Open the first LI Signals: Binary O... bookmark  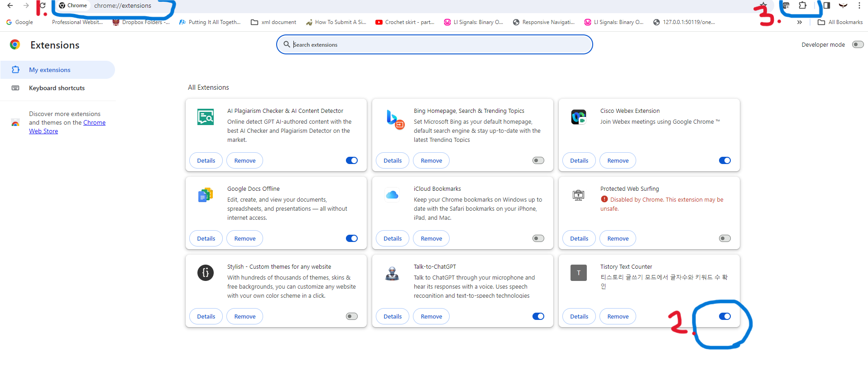click(x=474, y=22)
